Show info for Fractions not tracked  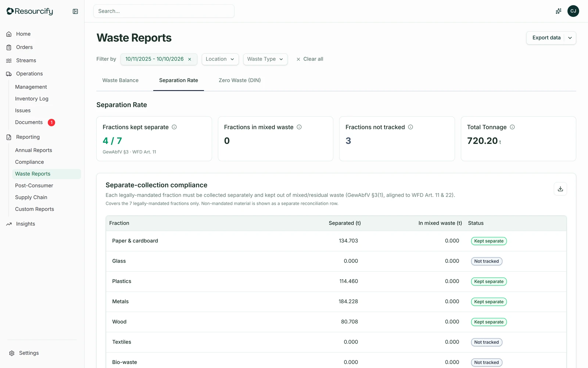pos(410,127)
